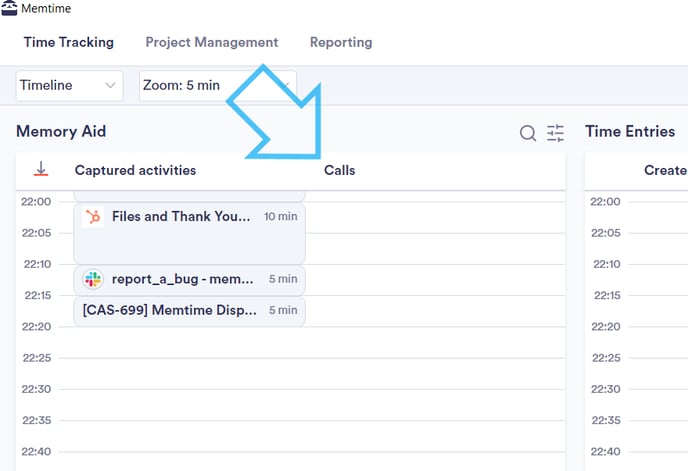Viewport: 688px width, 471px height.
Task: Click the red jump-down arrow icon
Action: coord(41,170)
